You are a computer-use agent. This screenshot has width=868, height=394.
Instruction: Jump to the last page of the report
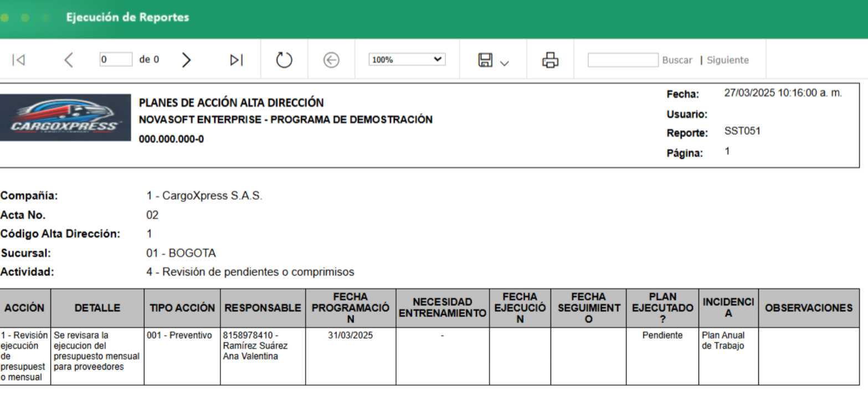(x=235, y=59)
